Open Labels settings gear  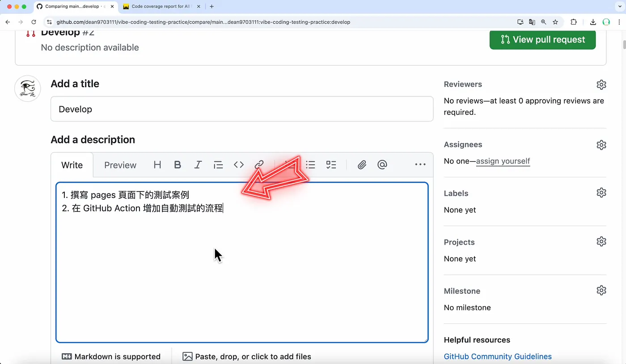click(601, 192)
